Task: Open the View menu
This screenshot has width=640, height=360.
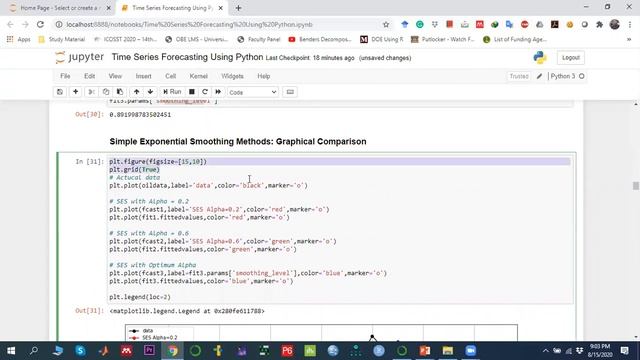Action: pyautogui.click(x=115, y=76)
